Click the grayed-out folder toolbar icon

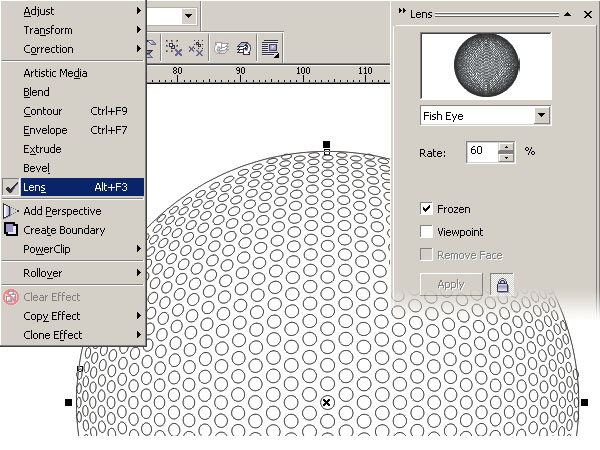tap(222, 48)
